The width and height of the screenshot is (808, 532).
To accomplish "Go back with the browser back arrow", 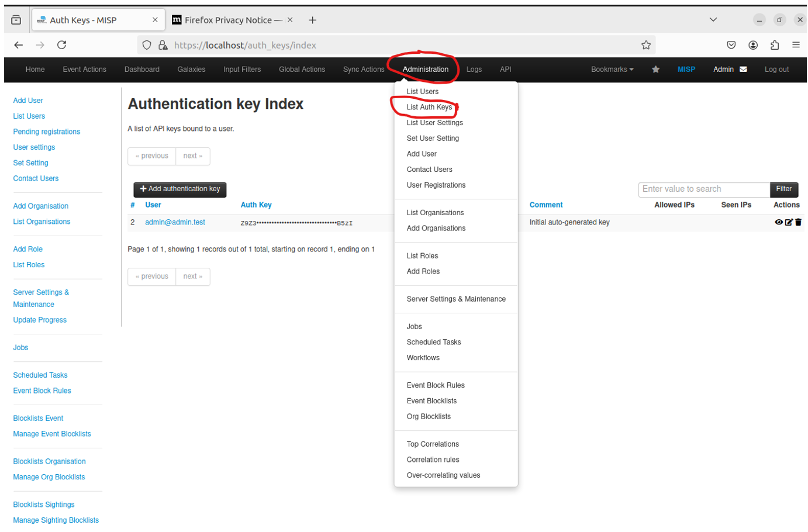I will click(18, 45).
